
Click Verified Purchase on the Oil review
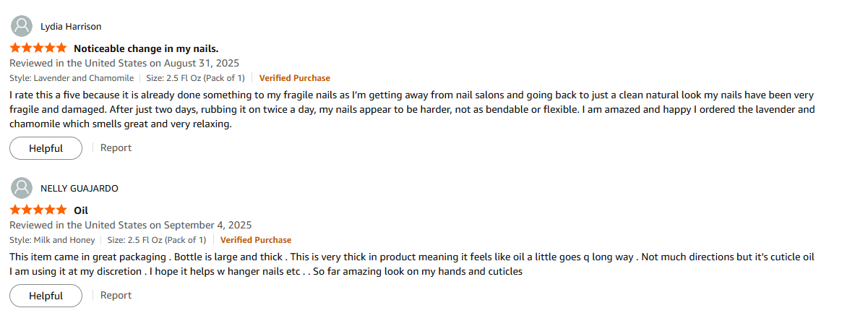point(256,240)
